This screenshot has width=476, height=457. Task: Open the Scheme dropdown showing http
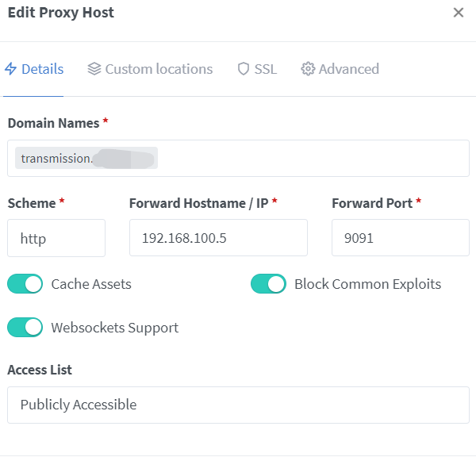click(56, 238)
